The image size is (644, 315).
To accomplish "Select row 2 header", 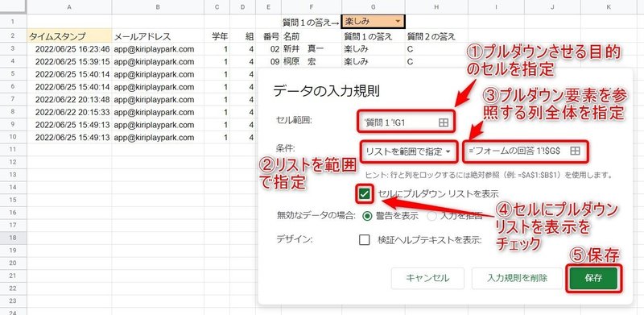I will tap(13, 35).
